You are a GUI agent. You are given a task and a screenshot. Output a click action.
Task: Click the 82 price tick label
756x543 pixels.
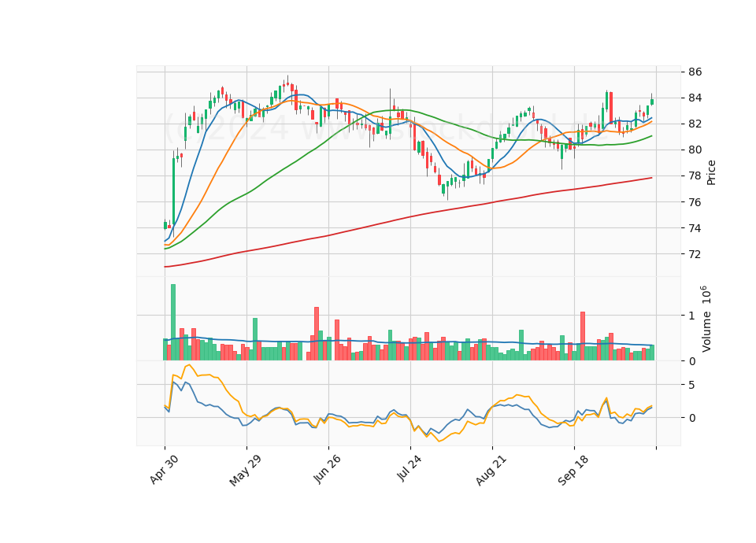tap(695, 124)
